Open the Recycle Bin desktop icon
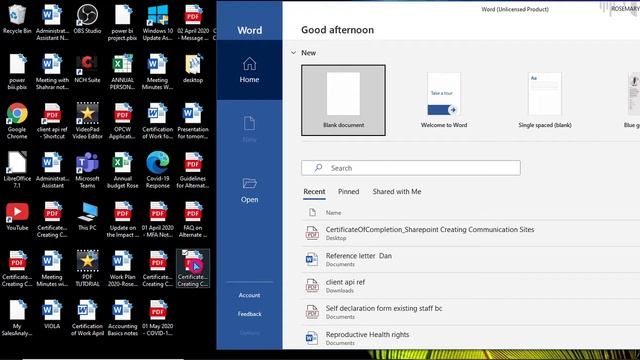Viewport: 640px width, 360px height. click(17, 19)
